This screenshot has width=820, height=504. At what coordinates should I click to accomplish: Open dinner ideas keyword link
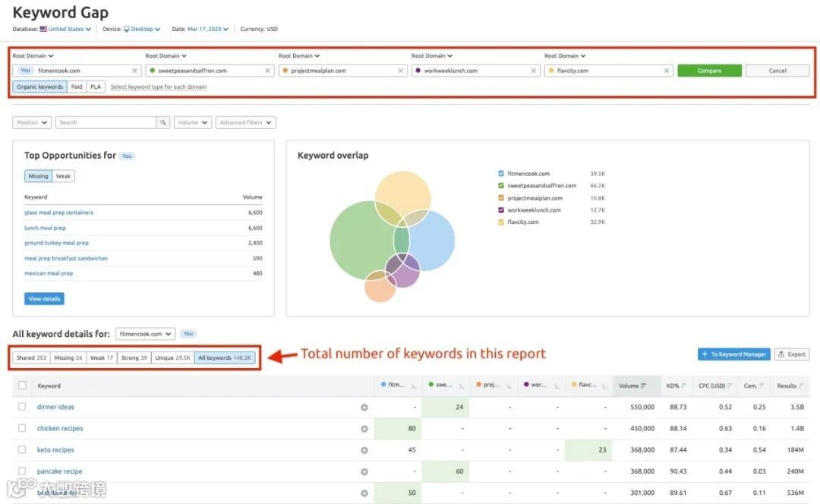pyautogui.click(x=55, y=408)
